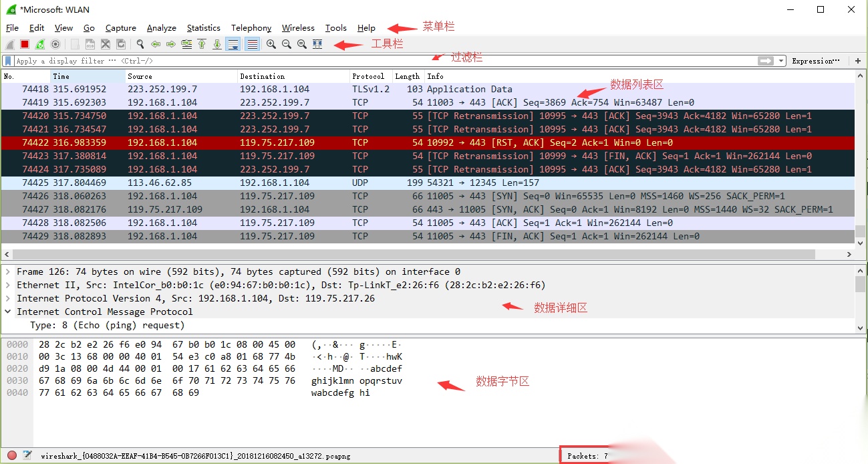The height and width of the screenshot is (464, 868).
Task: Open the Edit menu
Action: point(37,28)
